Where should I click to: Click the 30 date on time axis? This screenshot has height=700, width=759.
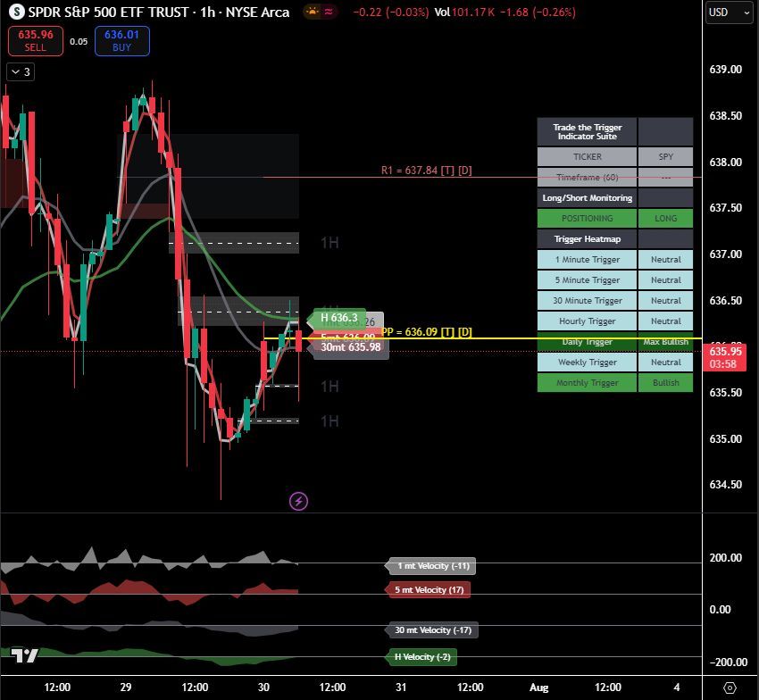[x=263, y=687]
